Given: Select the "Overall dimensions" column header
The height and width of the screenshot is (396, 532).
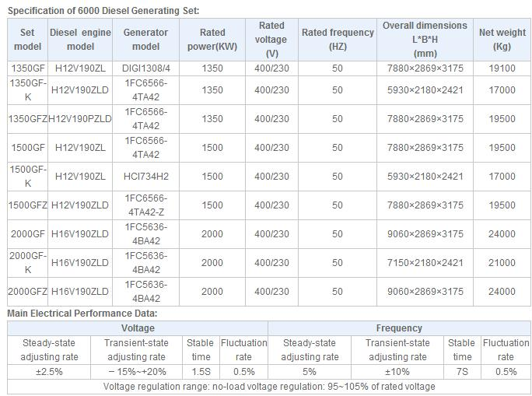Looking at the screenshot, I should click(425, 39).
